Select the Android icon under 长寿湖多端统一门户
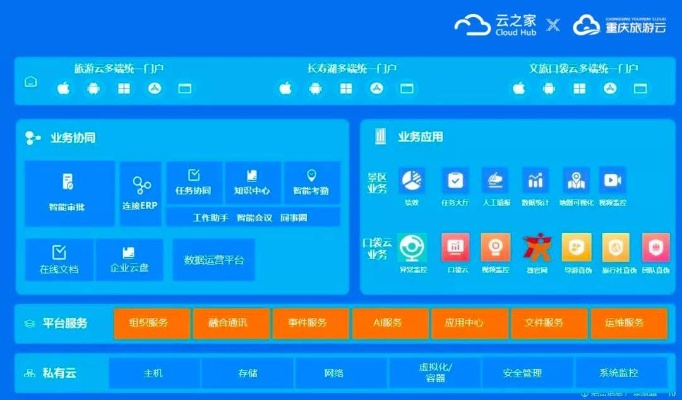The height and width of the screenshot is (400, 682). pos(316,89)
